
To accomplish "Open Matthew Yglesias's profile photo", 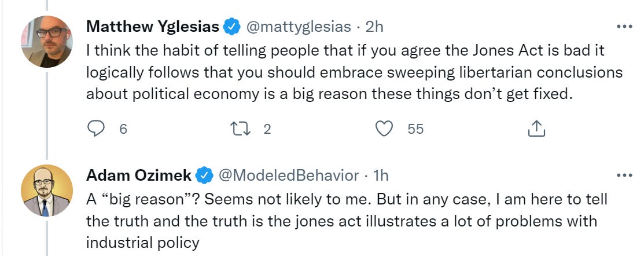I will pyautogui.click(x=47, y=42).
